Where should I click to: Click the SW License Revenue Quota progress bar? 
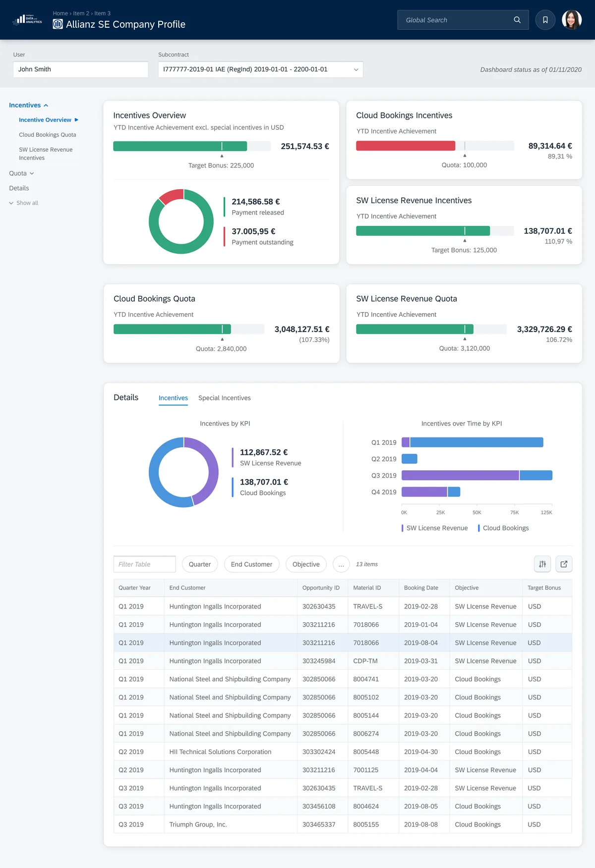pyautogui.click(x=431, y=329)
